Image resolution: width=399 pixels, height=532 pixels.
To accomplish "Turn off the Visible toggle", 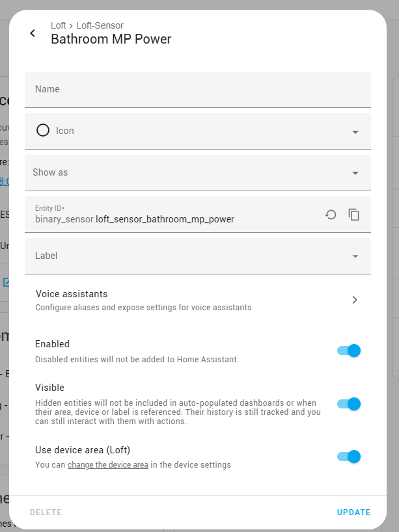I will pyautogui.click(x=349, y=404).
